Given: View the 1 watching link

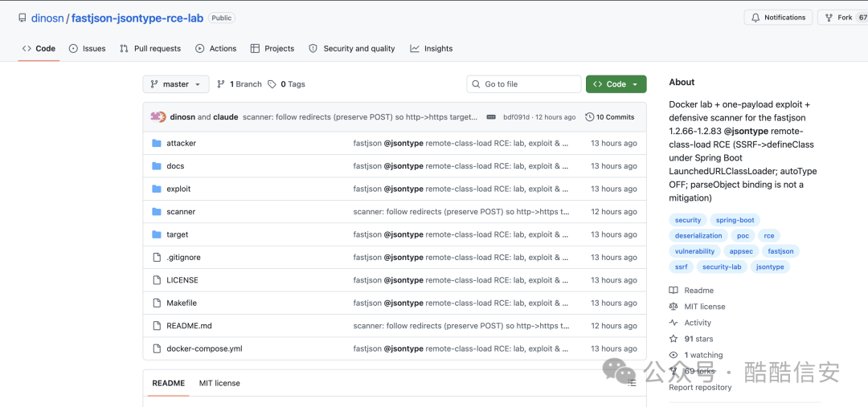Looking at the screenshot, I should pyautogui.click(x=703, y=355).
